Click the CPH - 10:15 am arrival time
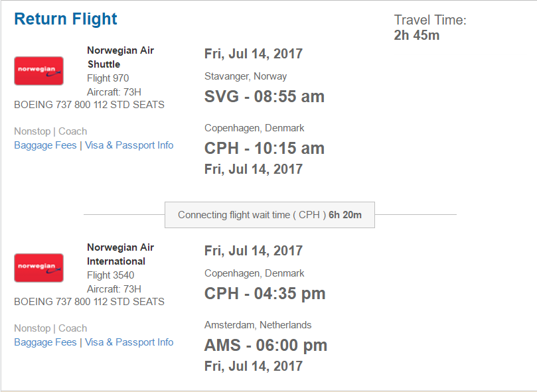Screen dimensions: 537x392 click(264, 148)
